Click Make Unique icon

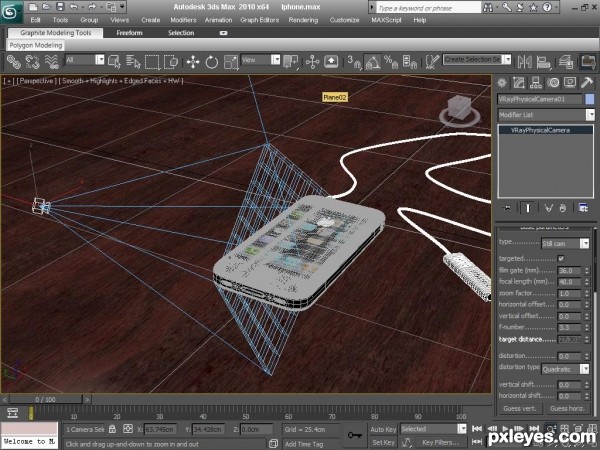pos(548,208)
